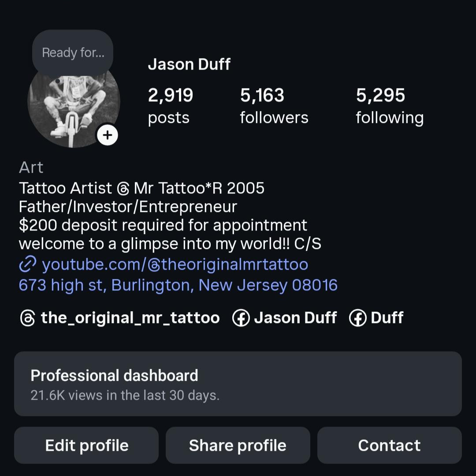Viewport: 476px width, 476px height.
Task: Click the Facebook icon next to Jason Duff
Action: 241,318
